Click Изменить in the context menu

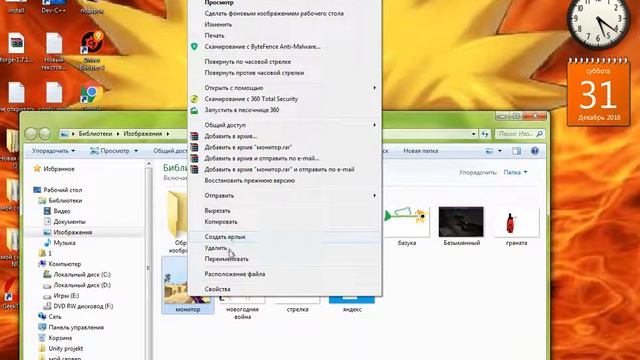(218, 24)
